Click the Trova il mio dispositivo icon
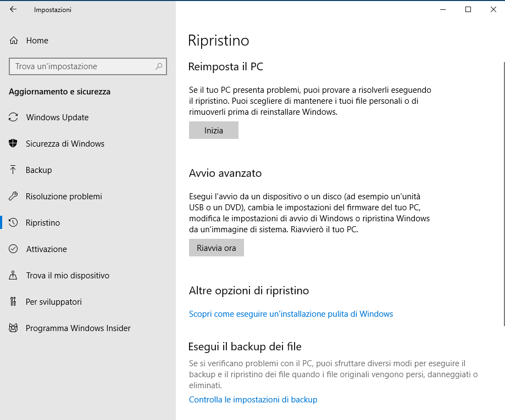The height and width of the screenshot is (420, 505). (x=14, y=276)
